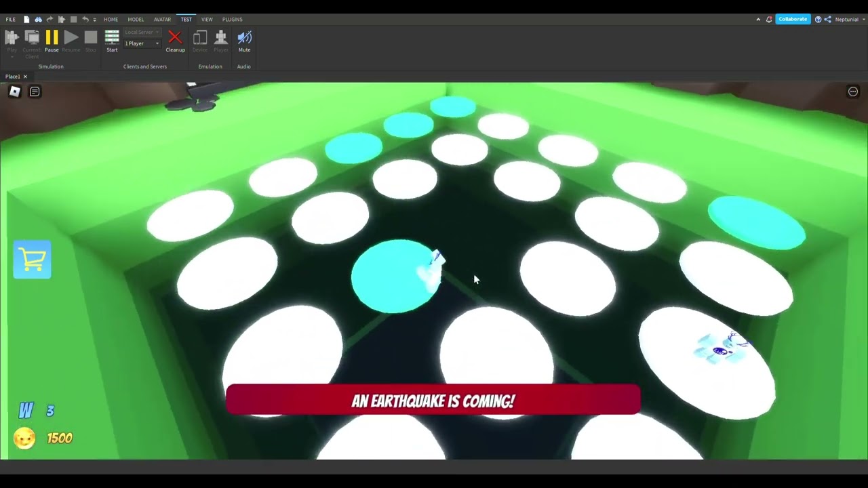Click the wins count 3
This screenshot has width=868, height=488.
pyautogui.click(x=50, y=411)
